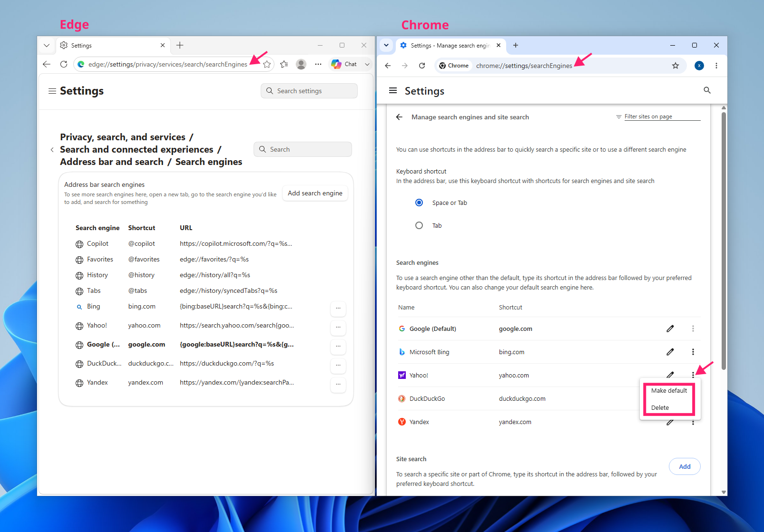Screen dimensions: 764x532
Task: Focus Edge Search settings field
Action: [309, 91]
